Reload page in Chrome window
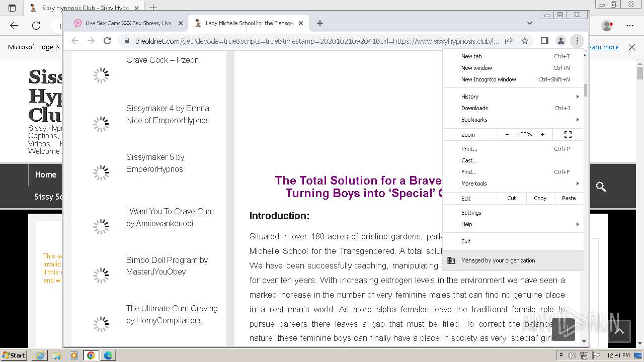The height and width of the screenshot is (362, 644). point(107,41)
